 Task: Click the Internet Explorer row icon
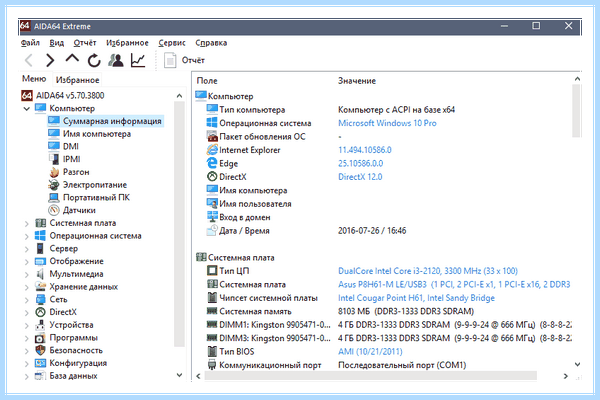212,150
